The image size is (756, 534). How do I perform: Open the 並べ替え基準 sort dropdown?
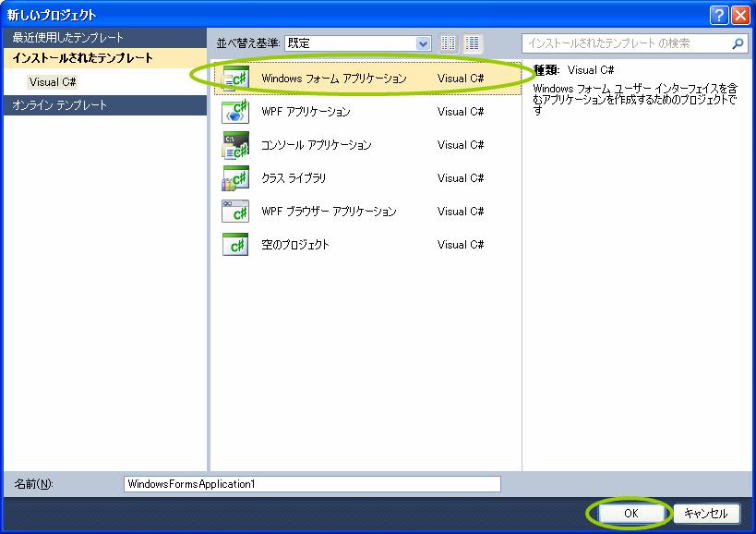click(x=358, y=43)
